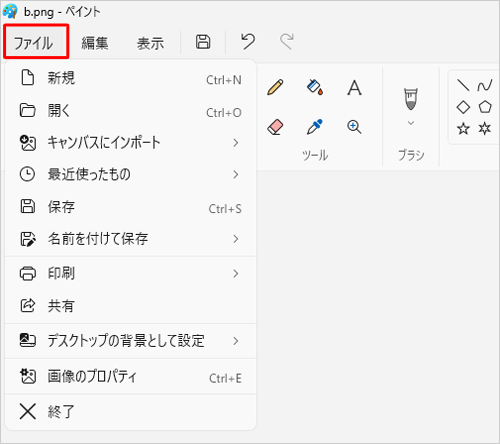Expand 最近使ったもの submenu arrow

(x=236, y=174)
